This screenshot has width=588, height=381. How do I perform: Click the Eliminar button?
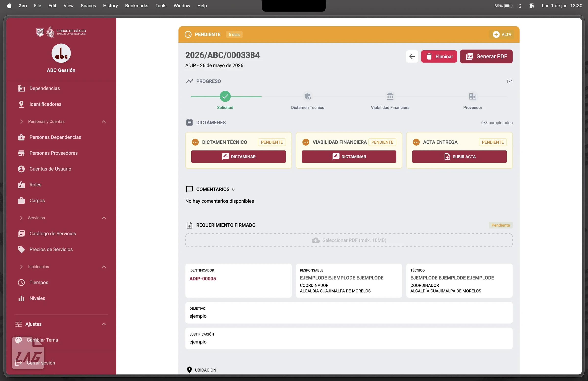coord(439,57)
